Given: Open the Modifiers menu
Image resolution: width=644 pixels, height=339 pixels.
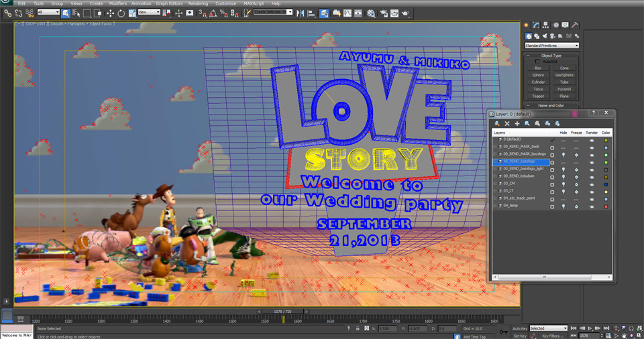Looking at the screenshot, I should pyautogui.click(x=118, y=3).
